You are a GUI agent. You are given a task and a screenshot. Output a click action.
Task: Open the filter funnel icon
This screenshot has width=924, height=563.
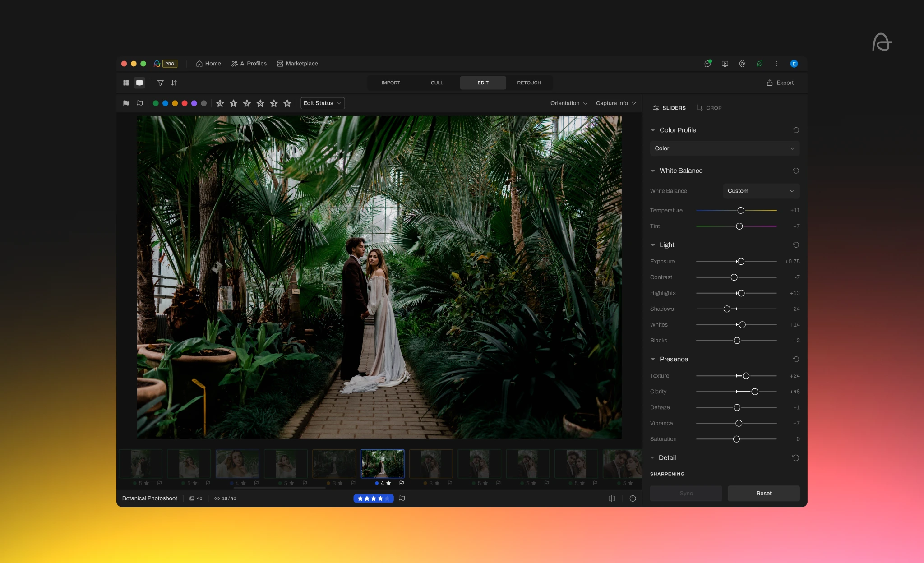pos(161,83)
